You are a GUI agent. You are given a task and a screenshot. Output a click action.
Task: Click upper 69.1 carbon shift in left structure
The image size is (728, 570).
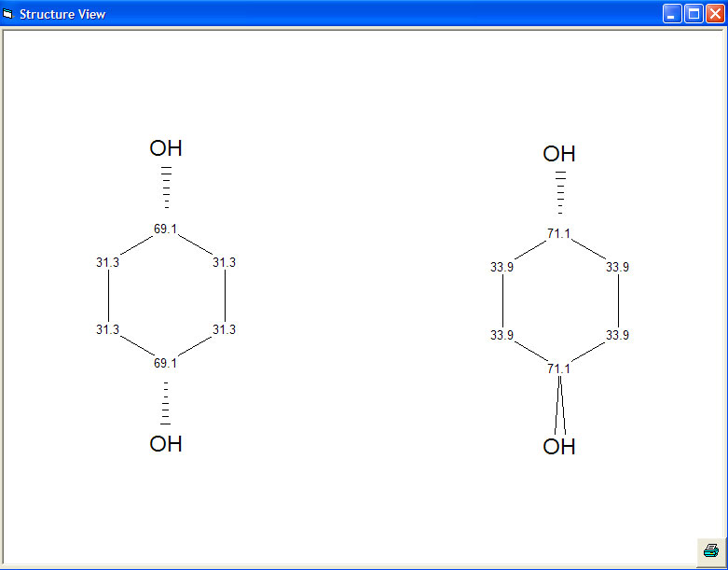(165, 229)
